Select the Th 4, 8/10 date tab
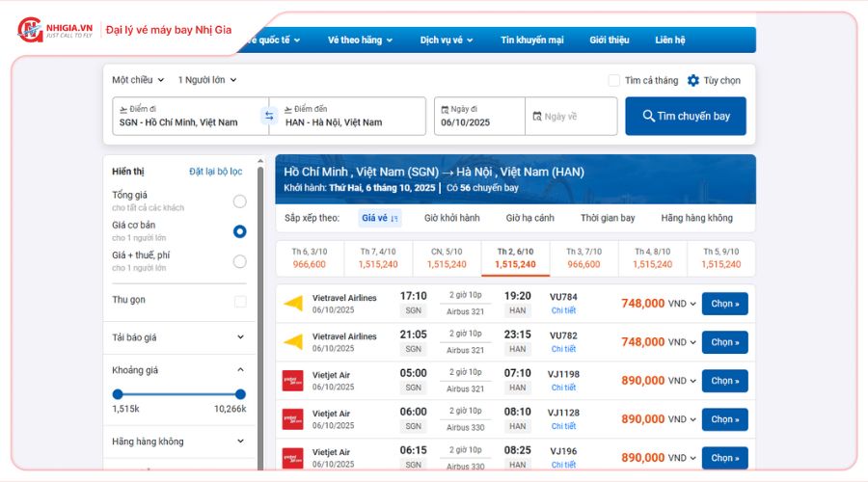868x482 pixels. click(653, 258)
